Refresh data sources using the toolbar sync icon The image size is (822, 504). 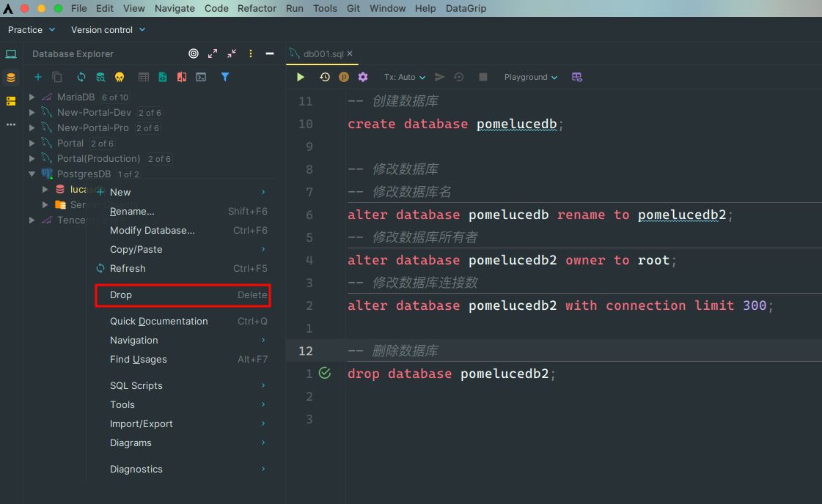(81, 77)
